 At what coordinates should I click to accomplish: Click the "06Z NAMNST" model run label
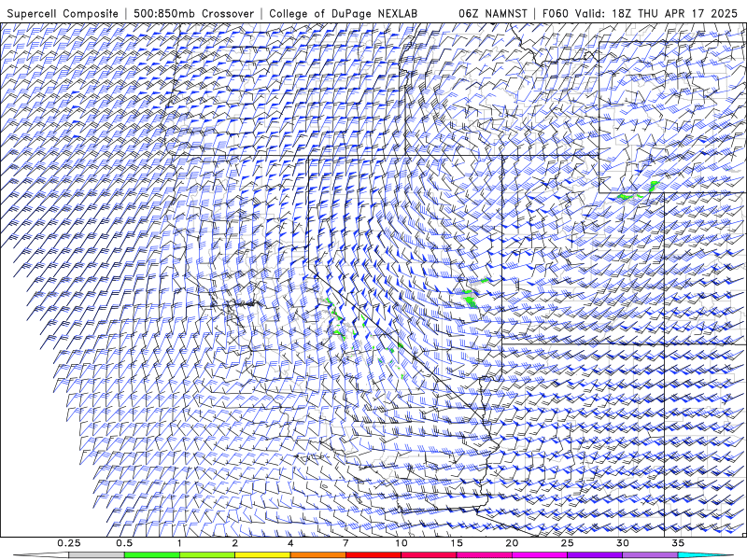493,13
